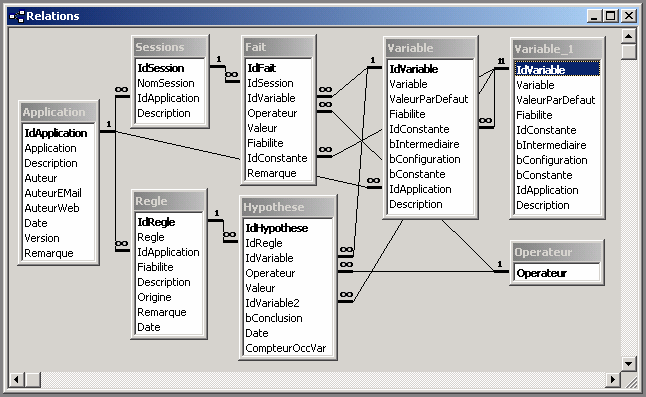The image size is (646, 397).
Task: Click IdApplication field in Regle table
Action: (x=168, y=252)
